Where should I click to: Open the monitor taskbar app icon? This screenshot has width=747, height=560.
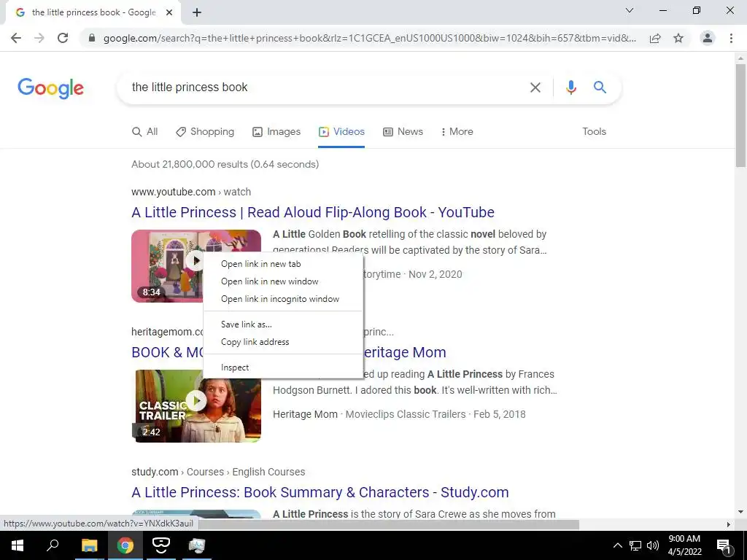click(x=197, y=545)
